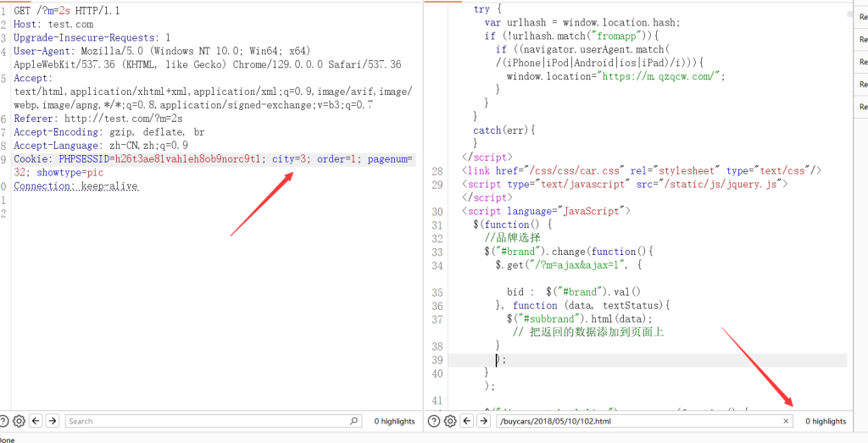Open help icon in request pane
This screenshot has height=443, width=868.
click(x=5, y=421)
